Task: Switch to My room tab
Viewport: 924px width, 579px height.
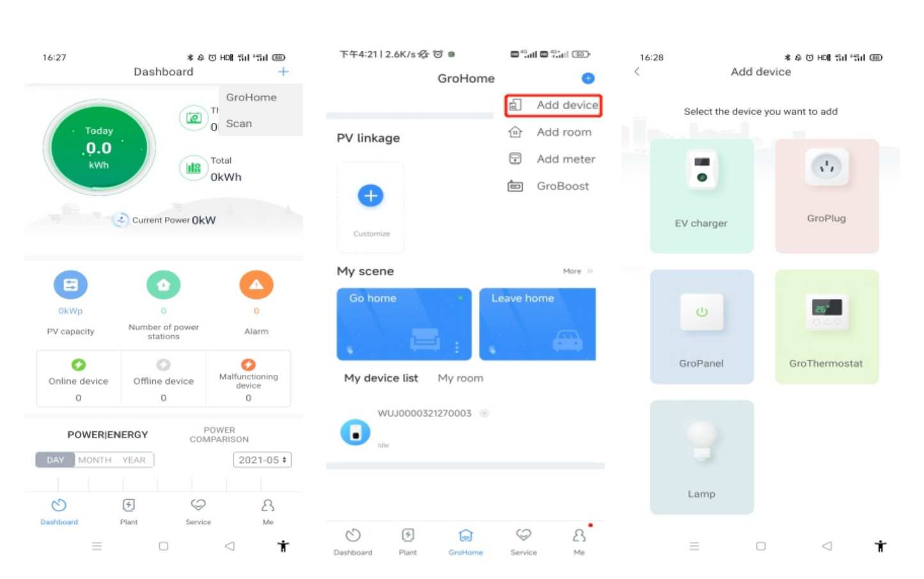Action: 460,378
